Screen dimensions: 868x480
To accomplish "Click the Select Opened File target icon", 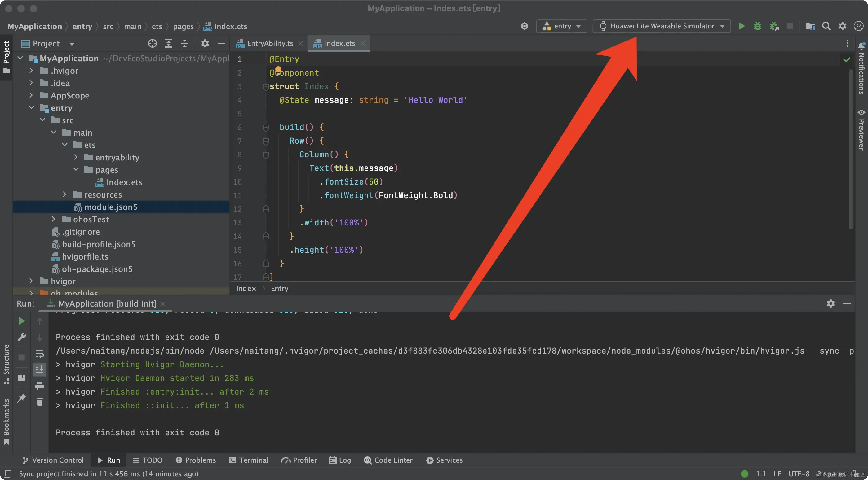I will [x=152, y=43].
